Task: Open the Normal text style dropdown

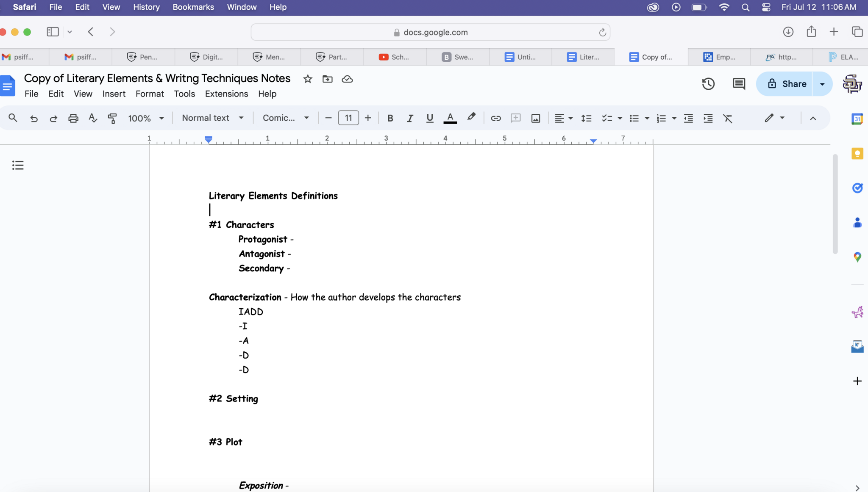Action: tap(212, 118)
